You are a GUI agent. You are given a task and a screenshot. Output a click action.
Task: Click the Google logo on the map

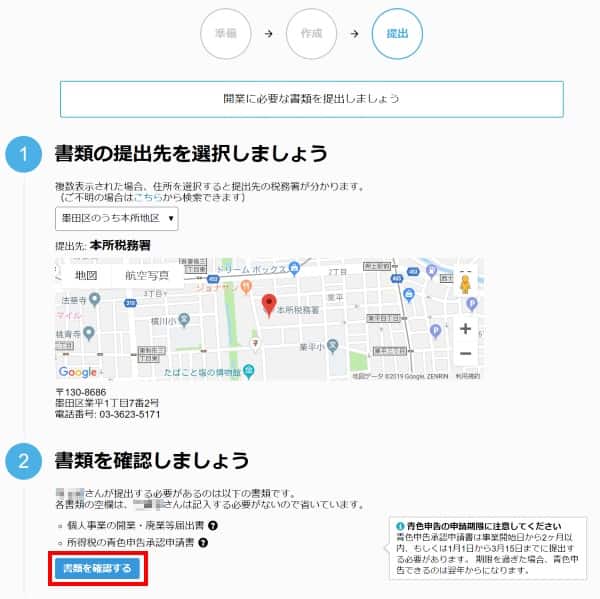coord(77,372)
